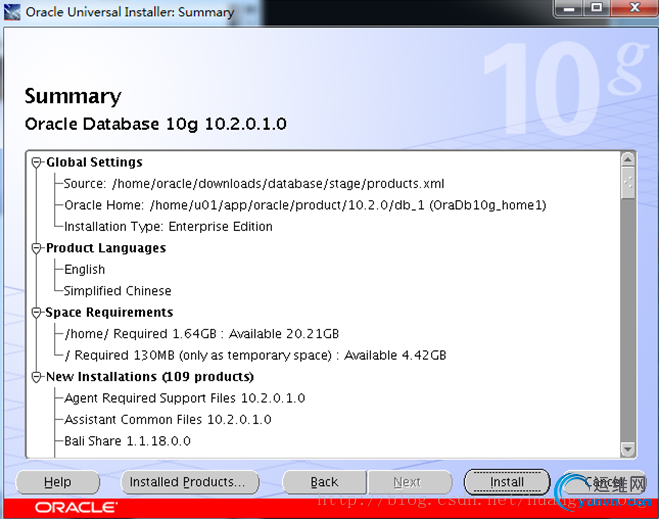Click the scrollbar up arrow
659x519 pixels.
point(627,159)
